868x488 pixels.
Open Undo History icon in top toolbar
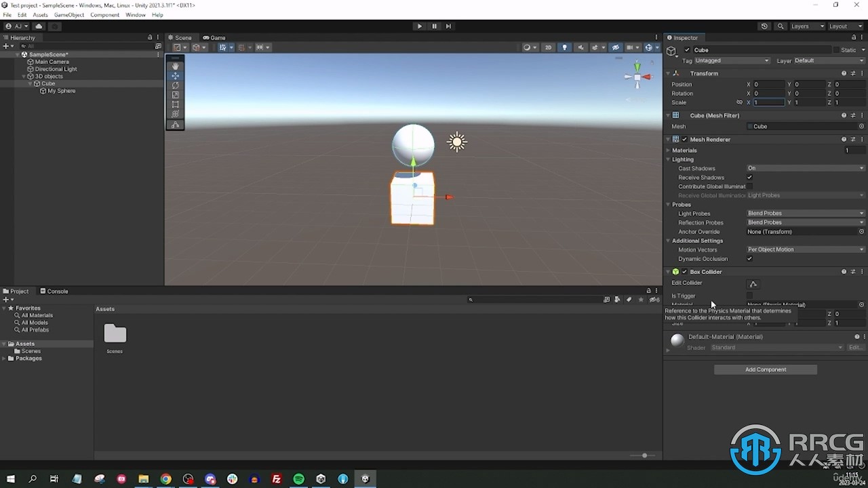point(764,26)
